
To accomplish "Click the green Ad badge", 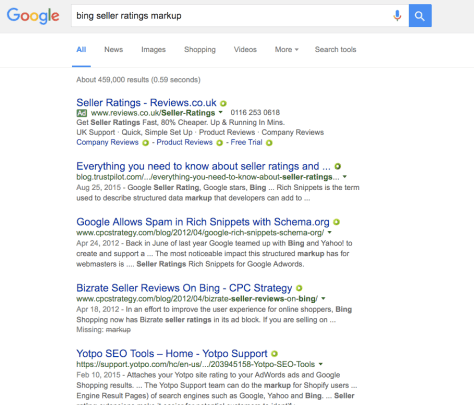I will pyautogui.click(x=82, y=113).
